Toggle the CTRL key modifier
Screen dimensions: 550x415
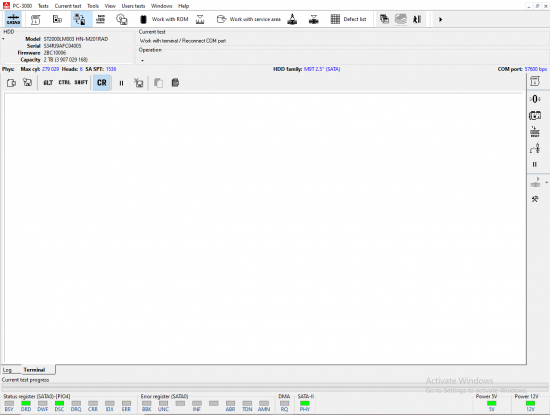[x=64, y=83]
